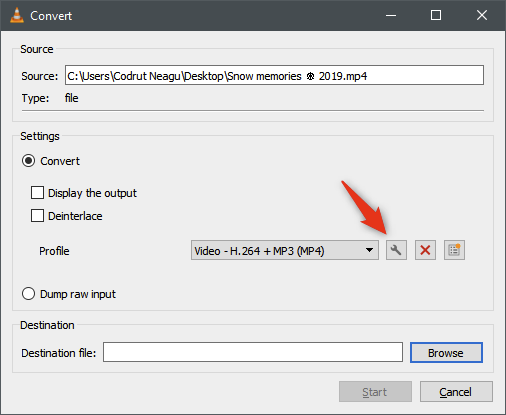Screen dimensions: 506x415
Task: Maximize the Convert dialog window
Action: (436, 15)
